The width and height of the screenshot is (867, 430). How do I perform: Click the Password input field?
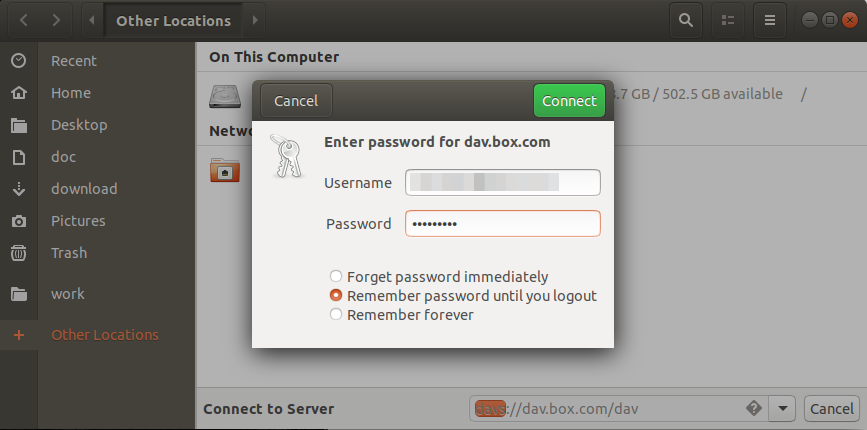pyautogui.click(x=503, y=223)
